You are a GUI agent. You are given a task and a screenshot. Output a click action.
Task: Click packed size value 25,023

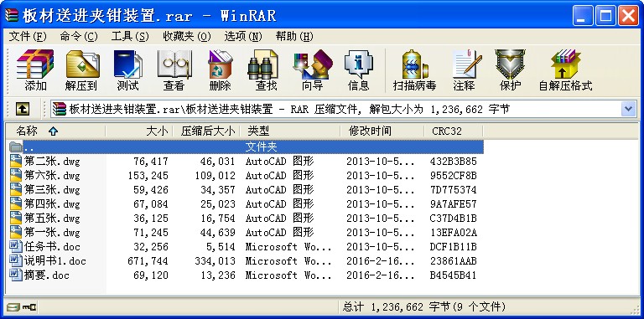tap(218, 203)
